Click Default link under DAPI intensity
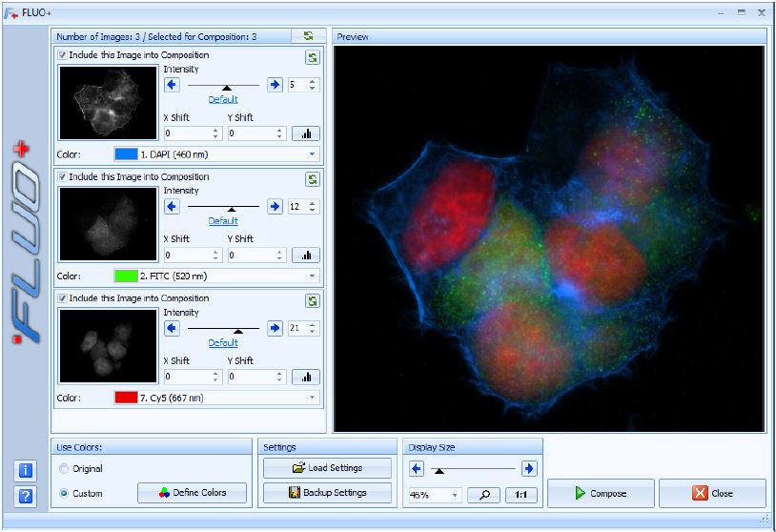The height and width of the screenshot is (532, 776). click(x=223, y=99)
